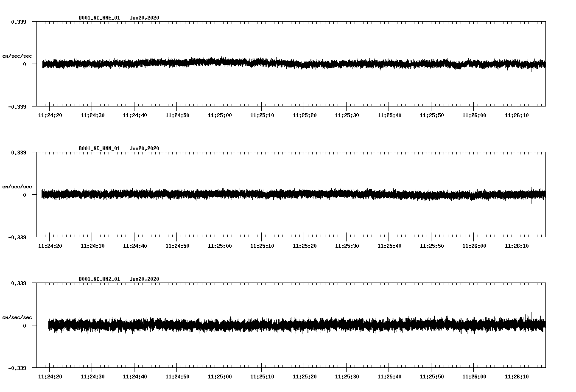Click 11:25:10 tick label under HNN plot
This screenshot has width=576, height=392.
262,246
